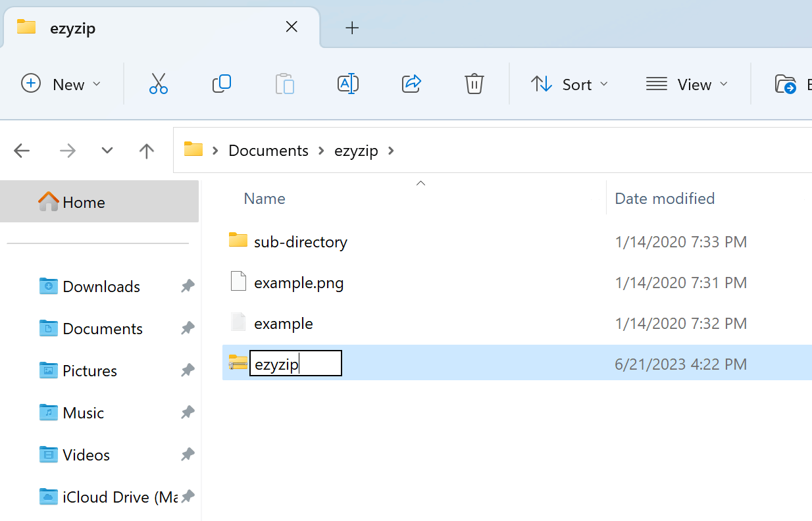
Task: Open the Downloads folder from sidebar
Action: click(101, 286)
